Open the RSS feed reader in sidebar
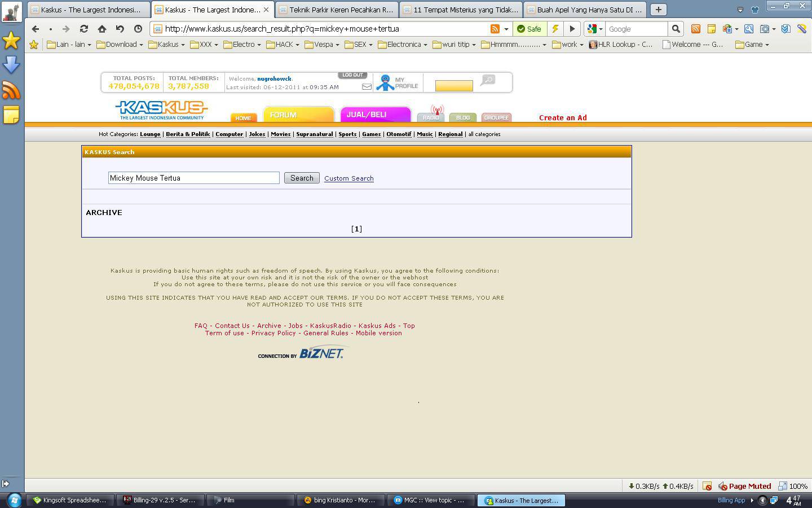 tap(11, 90)
